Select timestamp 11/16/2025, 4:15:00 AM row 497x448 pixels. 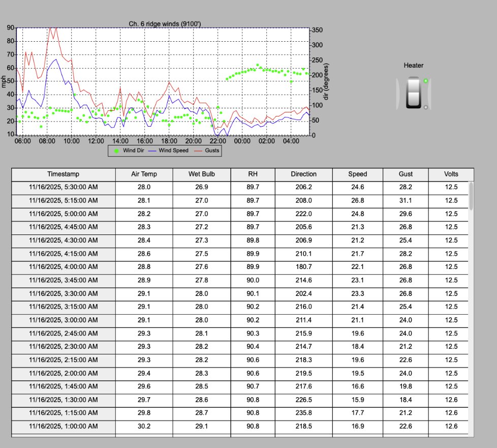tap(240, 254)
